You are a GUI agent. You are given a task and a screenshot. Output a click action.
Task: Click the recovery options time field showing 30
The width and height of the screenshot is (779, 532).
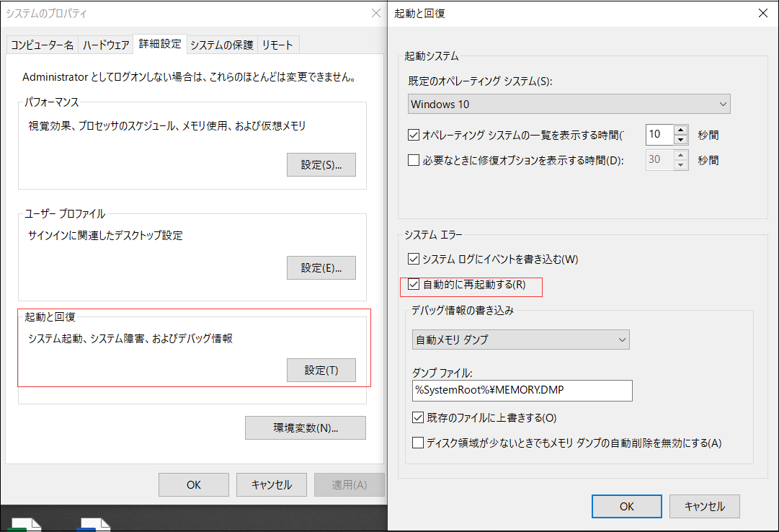pyautogui.click(x=660, y=159)
